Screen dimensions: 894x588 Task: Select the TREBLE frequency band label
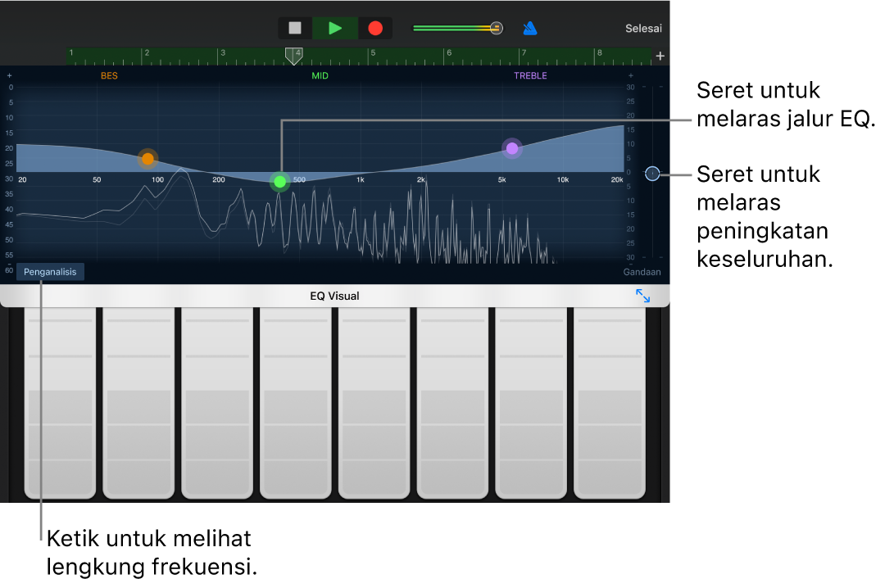pos(530,75)
